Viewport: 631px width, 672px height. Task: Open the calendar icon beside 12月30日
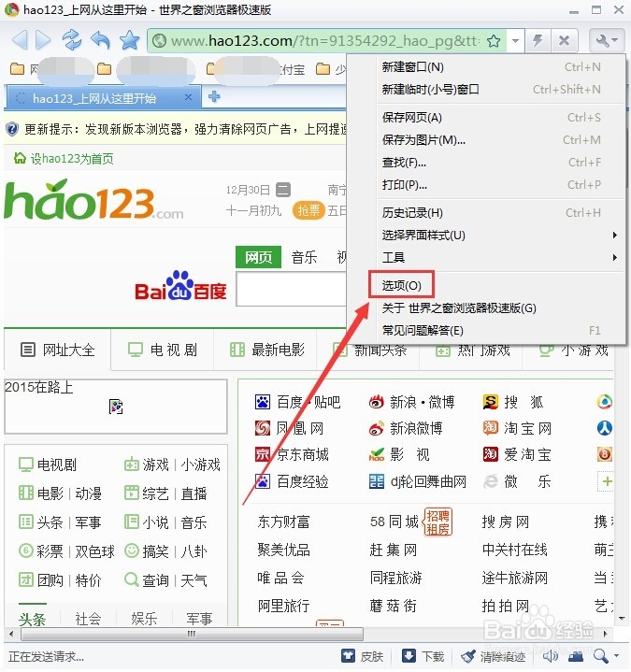coord(283,190)
